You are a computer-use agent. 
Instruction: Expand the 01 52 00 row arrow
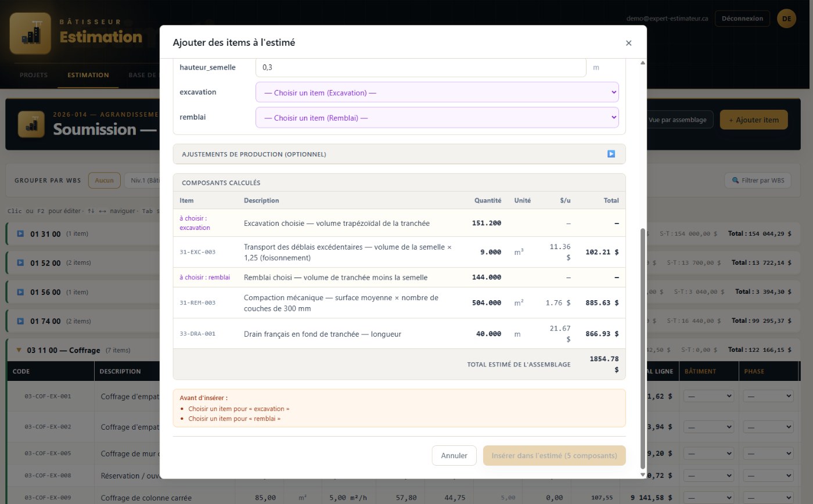tap(20, 262)
